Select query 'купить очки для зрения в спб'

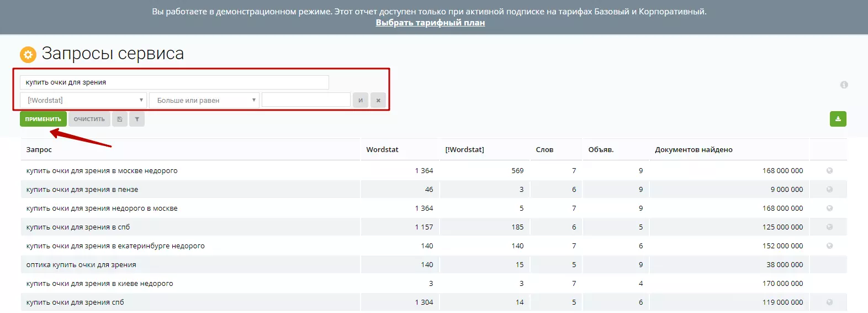coord(78,227)
